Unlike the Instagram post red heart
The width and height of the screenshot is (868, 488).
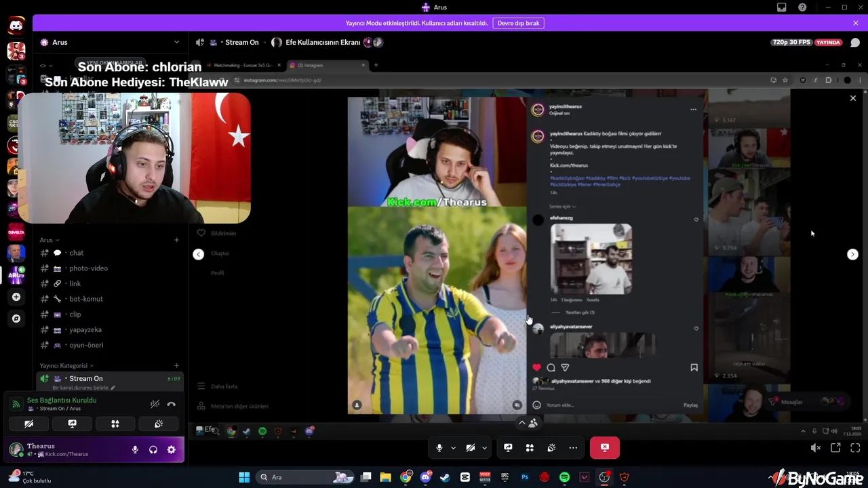point(536,367)
